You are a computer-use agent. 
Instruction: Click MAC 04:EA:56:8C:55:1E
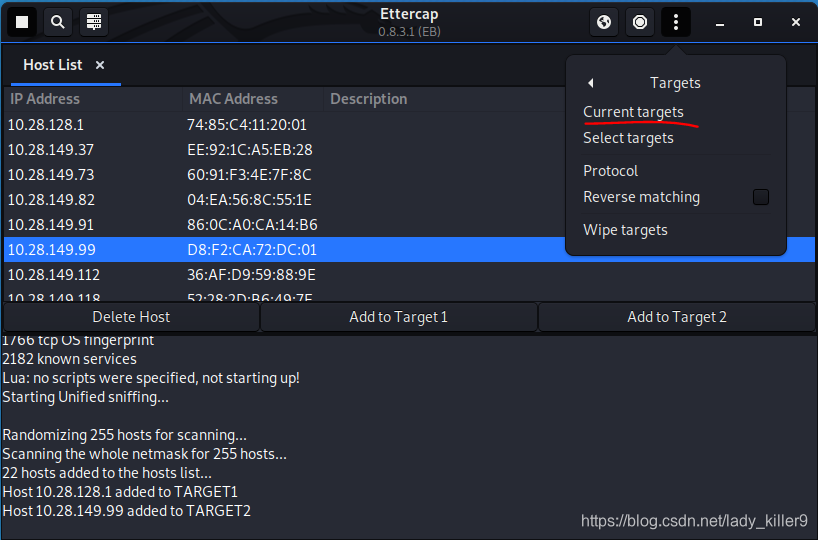point(249,200)
